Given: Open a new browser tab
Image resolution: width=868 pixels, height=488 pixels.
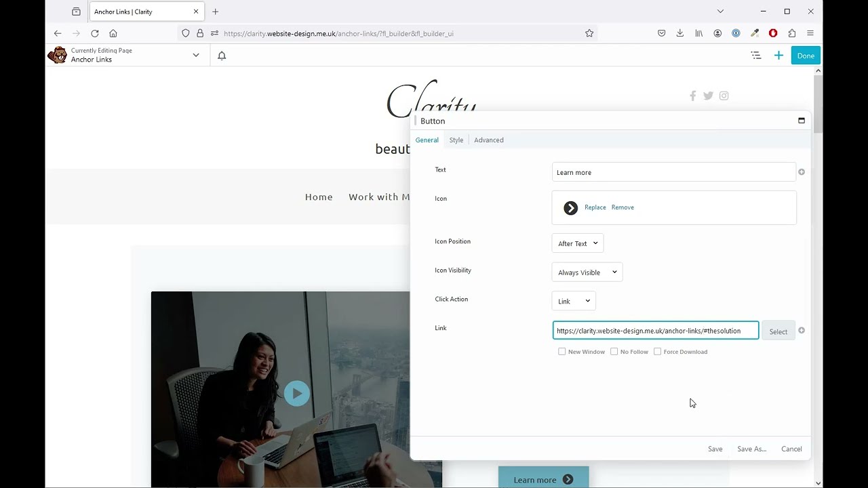Looking at the screenshot, I should [x=216, y=12].
